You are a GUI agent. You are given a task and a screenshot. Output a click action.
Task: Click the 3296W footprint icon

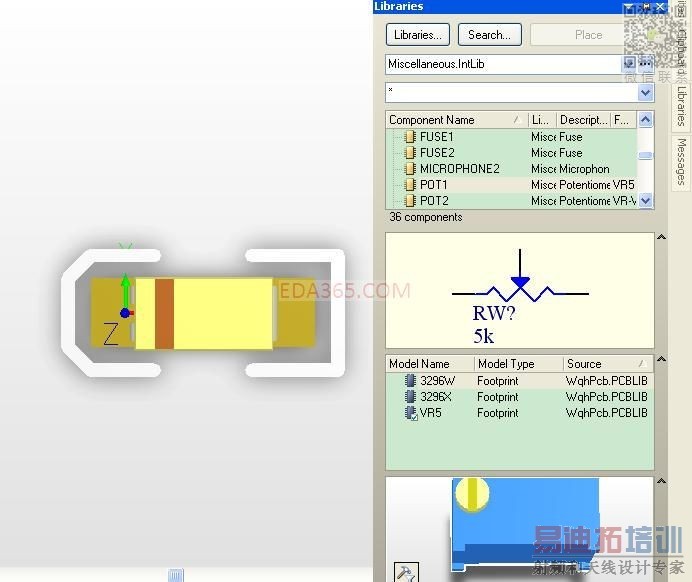410,381
